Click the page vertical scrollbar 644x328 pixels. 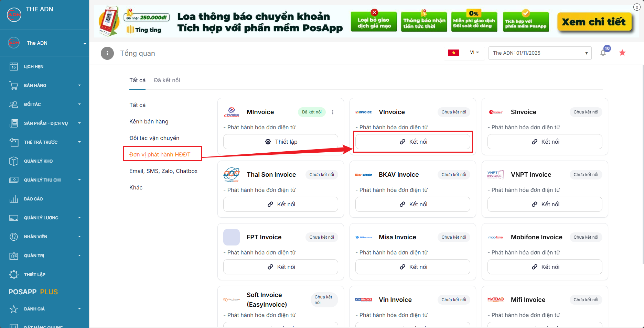tap(643, 164)
